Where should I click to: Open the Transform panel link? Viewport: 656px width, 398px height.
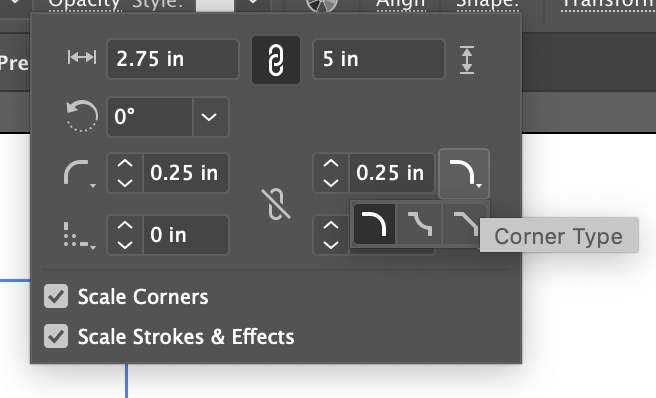click(609, 4)
